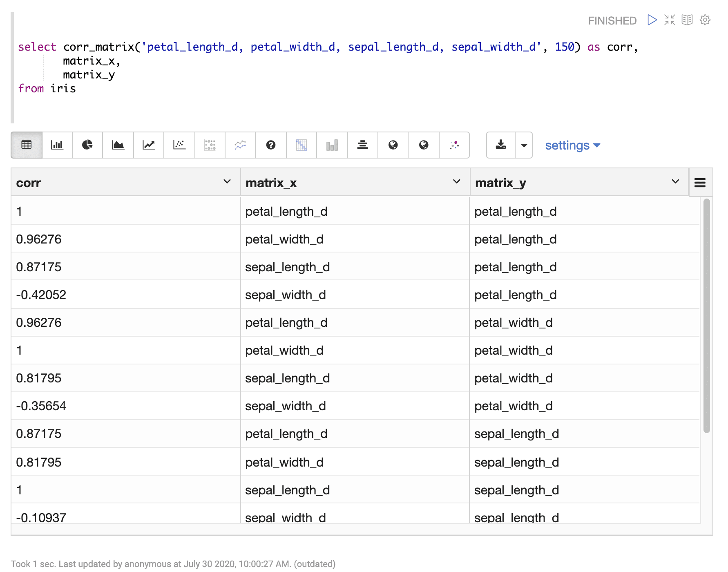Select the pie chart visualization
Viewport: 728px width, 572px height.
point(87,145)
